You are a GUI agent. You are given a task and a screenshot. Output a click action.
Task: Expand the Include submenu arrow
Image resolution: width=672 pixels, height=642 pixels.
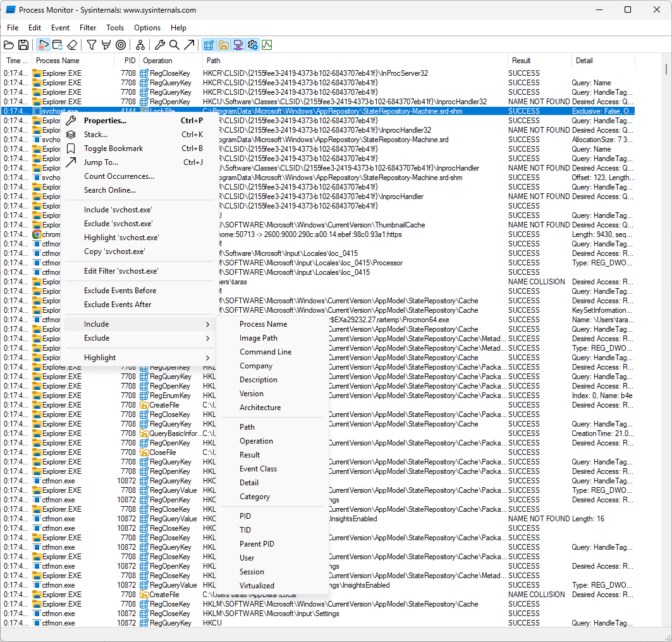tap(207, 324)
